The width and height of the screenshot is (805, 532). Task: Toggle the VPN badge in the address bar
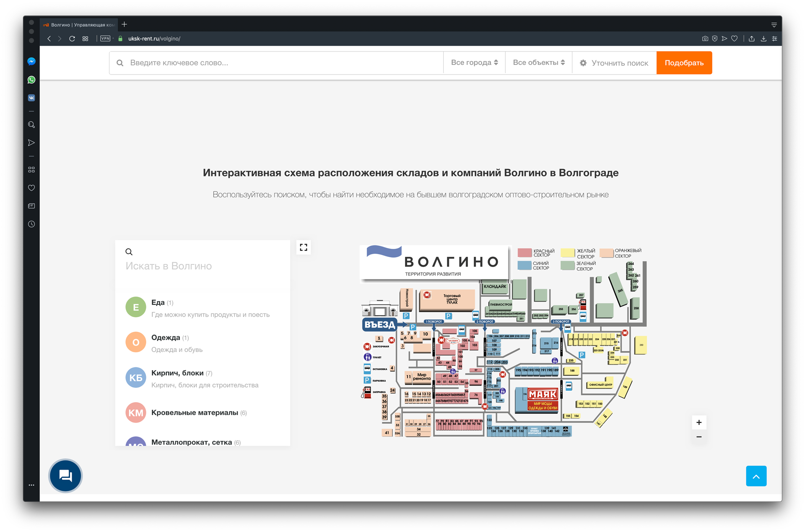point(105,38)
